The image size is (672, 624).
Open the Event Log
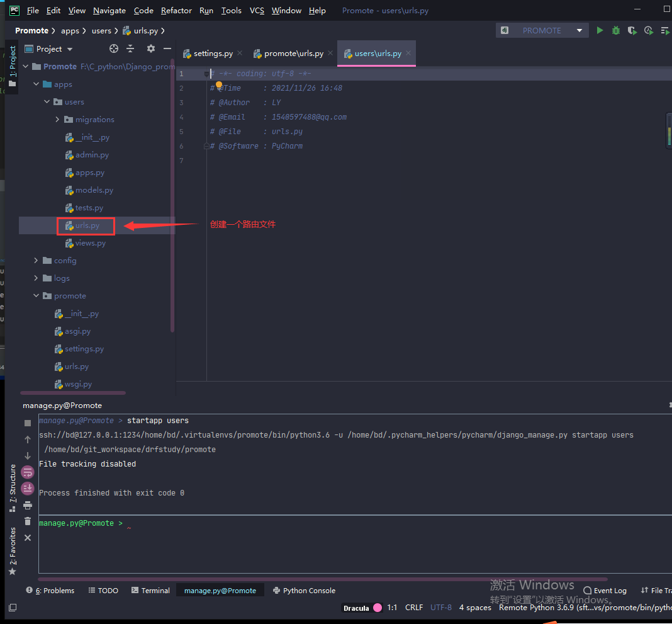point(605,591)
